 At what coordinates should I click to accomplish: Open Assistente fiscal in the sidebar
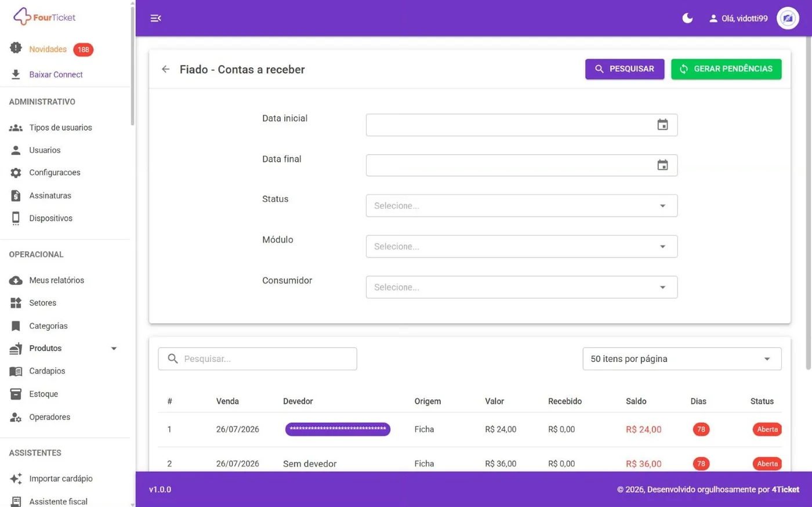(59, 502)
